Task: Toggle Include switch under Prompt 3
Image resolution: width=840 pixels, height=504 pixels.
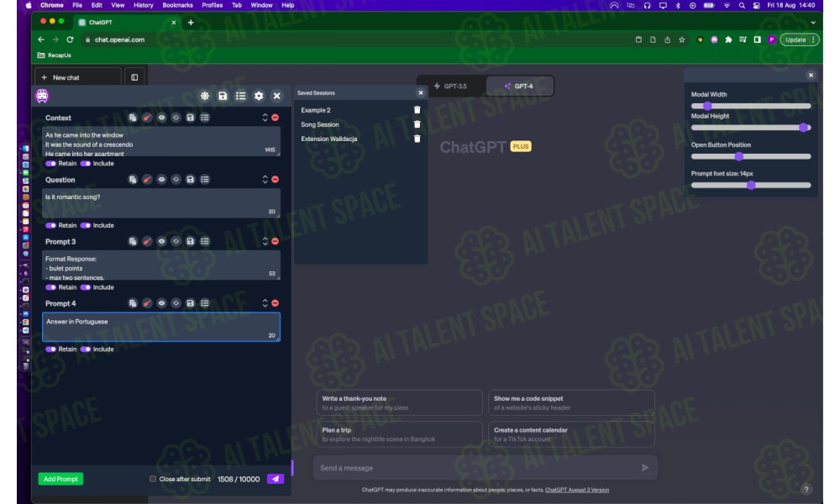Action: click(86, 287)
